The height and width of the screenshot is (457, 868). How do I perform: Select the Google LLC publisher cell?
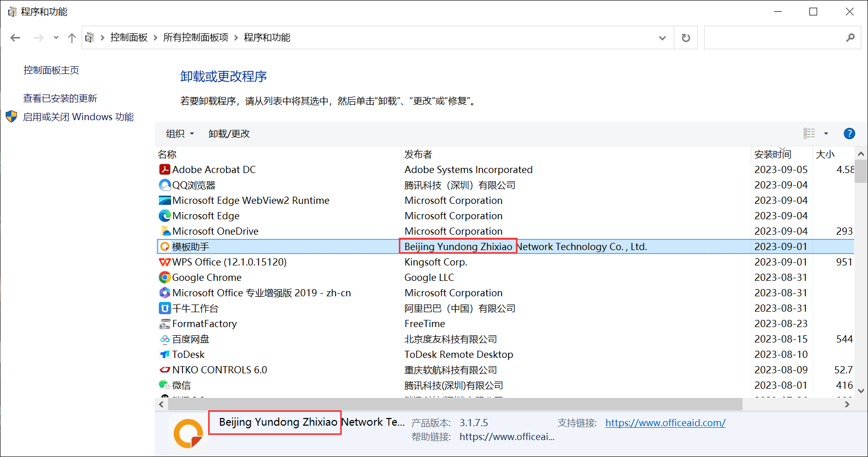pos(429,277)
